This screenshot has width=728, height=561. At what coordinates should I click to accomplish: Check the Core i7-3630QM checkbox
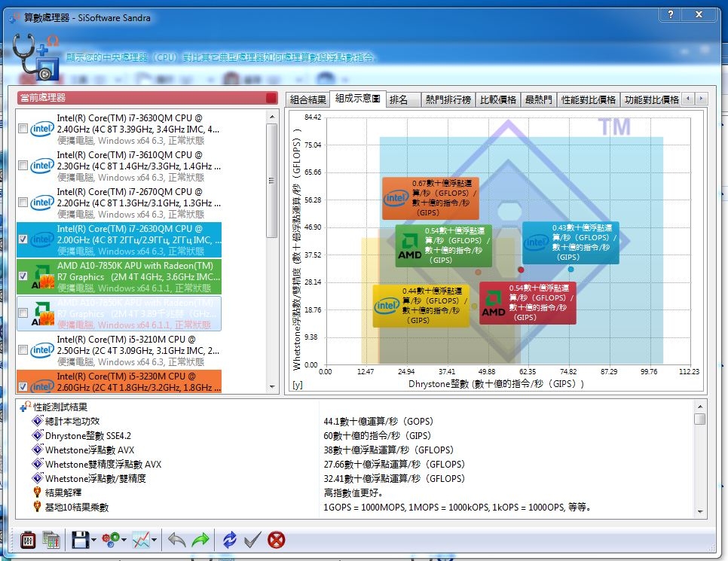click(23, 128)
